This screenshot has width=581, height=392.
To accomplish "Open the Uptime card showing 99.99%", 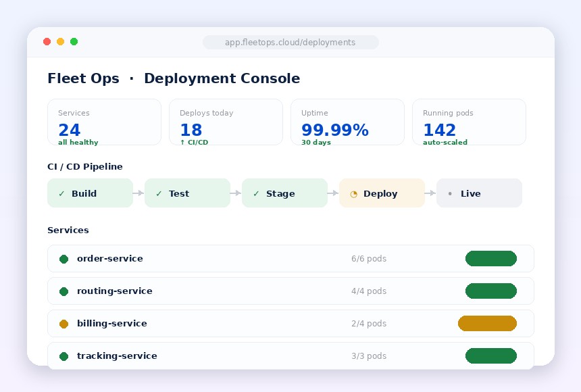I will click(347, 122).
